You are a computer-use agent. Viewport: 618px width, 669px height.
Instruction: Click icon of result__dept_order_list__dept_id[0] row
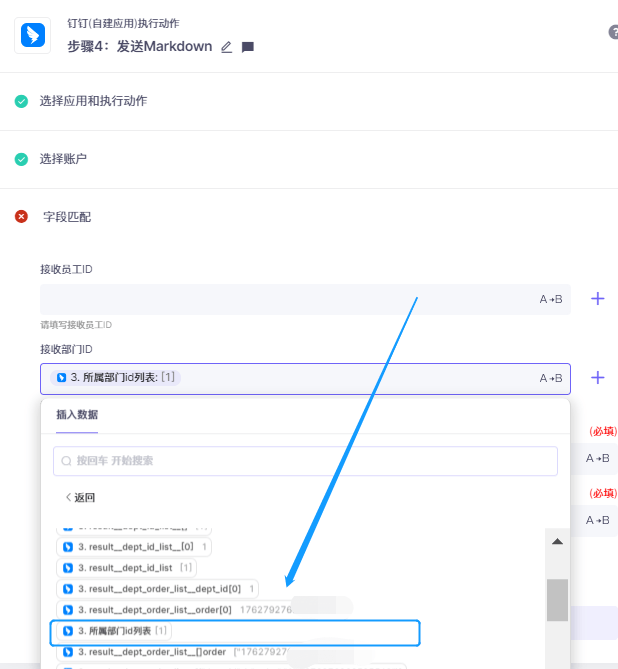point(68,589)
